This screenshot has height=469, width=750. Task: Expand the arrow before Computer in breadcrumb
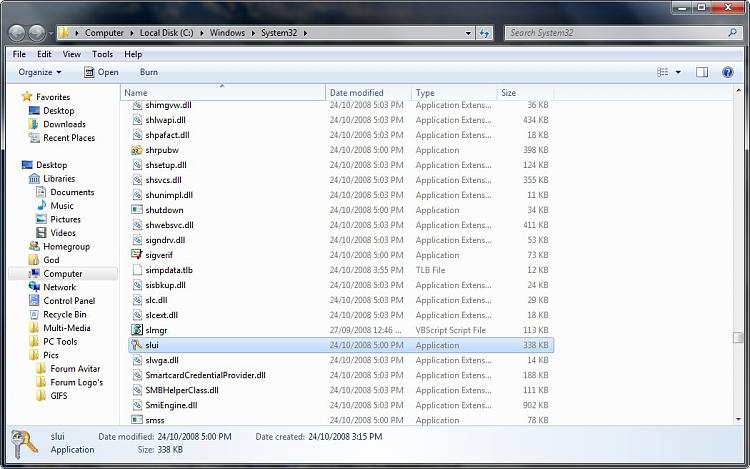77,33
